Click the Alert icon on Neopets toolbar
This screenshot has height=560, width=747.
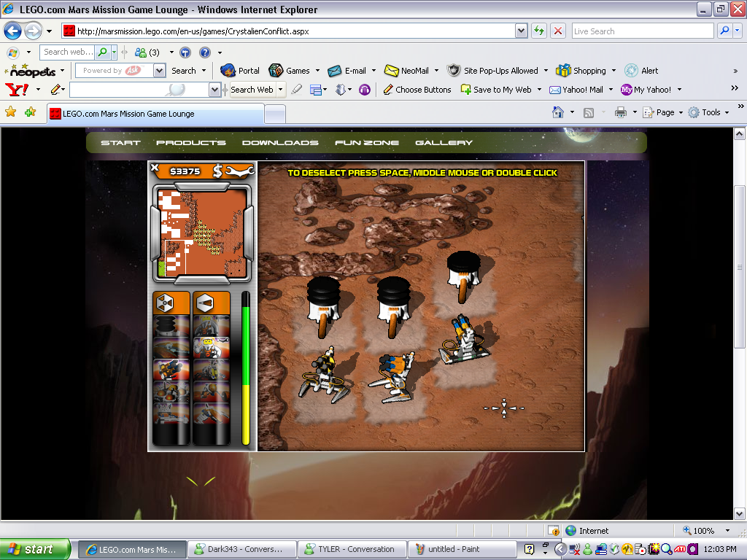[631, 71]
